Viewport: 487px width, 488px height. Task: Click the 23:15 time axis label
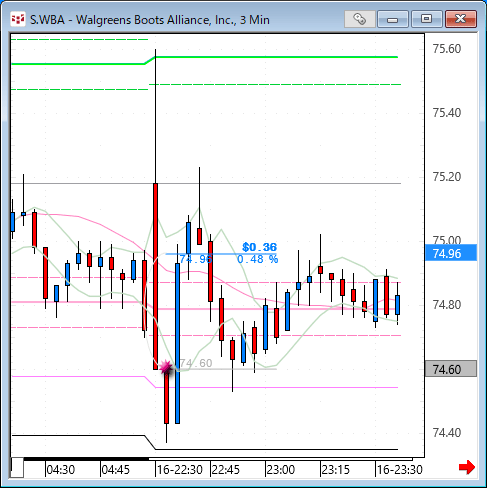336,470
